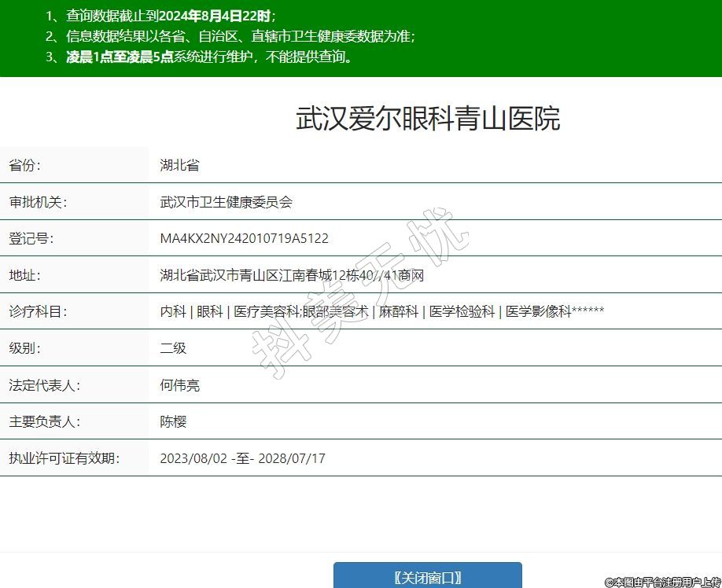Click the 登记号 field label

(31, 238)
